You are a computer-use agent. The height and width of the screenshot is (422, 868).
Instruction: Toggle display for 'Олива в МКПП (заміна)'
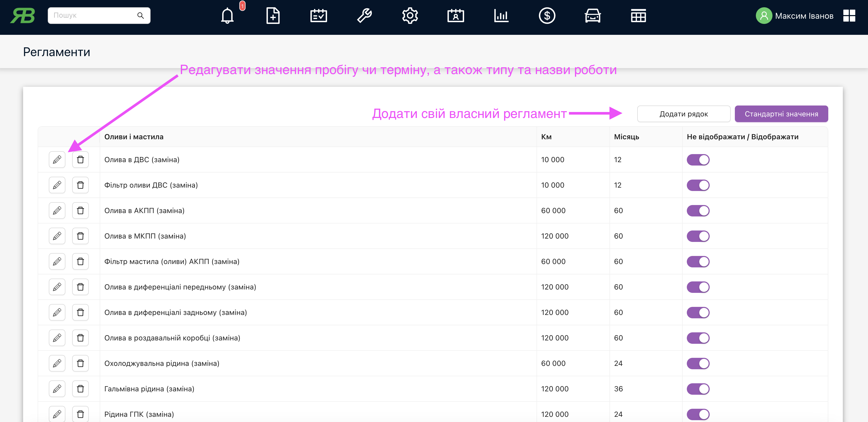698,236
